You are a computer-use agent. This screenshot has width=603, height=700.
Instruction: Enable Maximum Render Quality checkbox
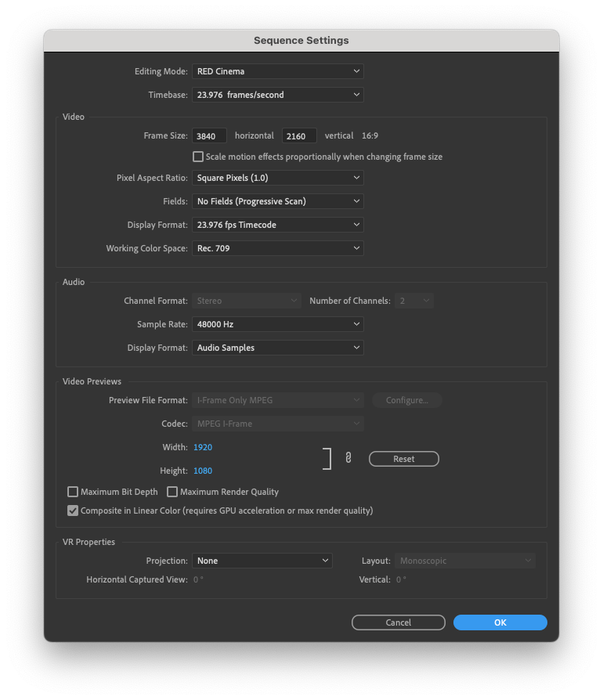pos(172,492)
